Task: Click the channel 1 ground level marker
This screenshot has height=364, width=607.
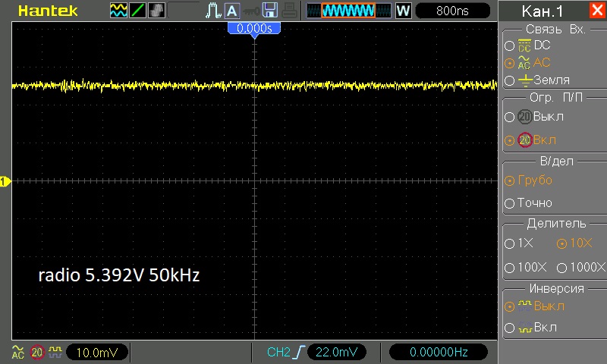Action: 5,181
